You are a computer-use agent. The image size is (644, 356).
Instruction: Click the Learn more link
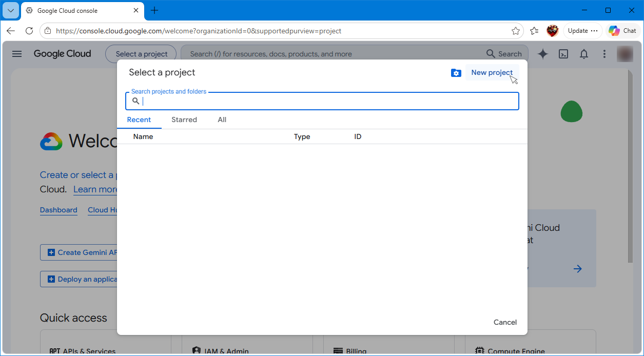pos(95,189)
